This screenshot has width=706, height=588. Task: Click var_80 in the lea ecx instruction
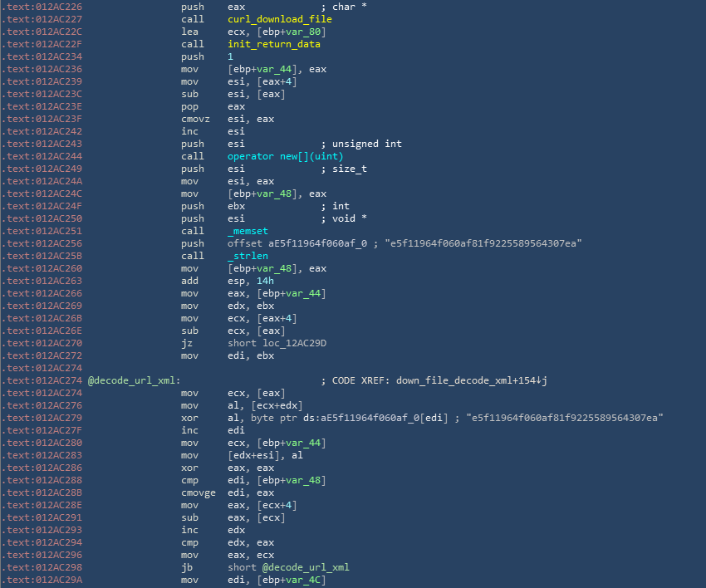[293, 32]
